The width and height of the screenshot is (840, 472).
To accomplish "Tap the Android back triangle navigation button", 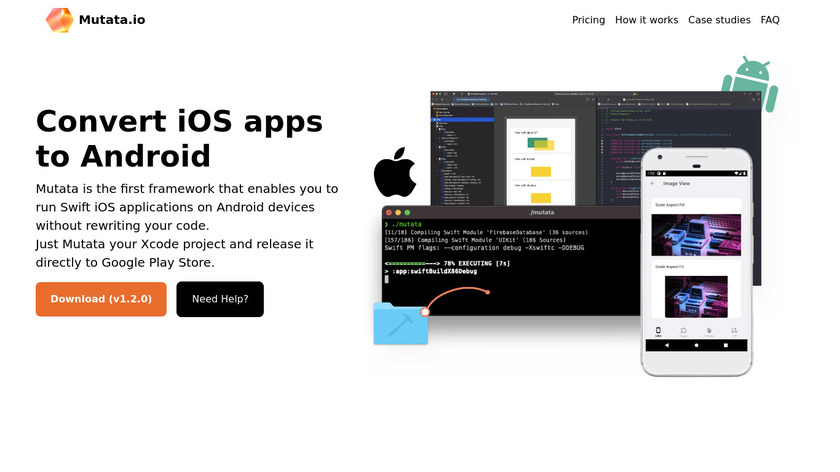I will point(667,346).
